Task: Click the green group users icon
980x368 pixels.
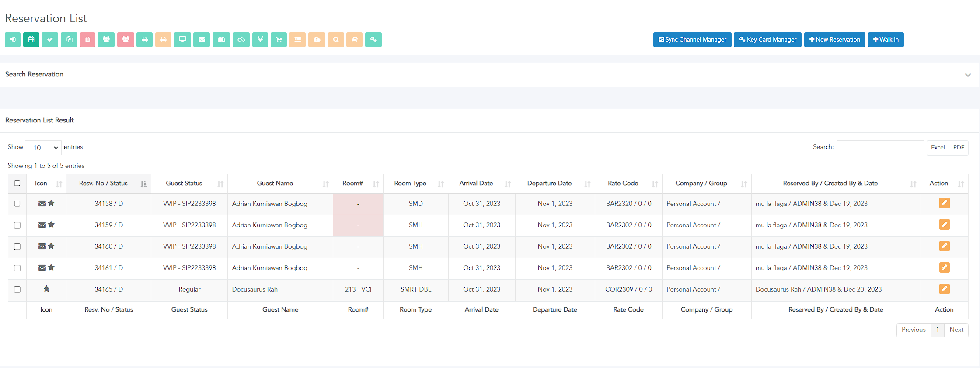Action: point(106,40)
